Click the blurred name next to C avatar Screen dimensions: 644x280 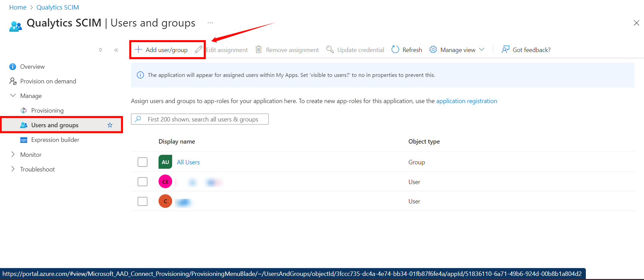pyautogui.click(x=183, y=202)
